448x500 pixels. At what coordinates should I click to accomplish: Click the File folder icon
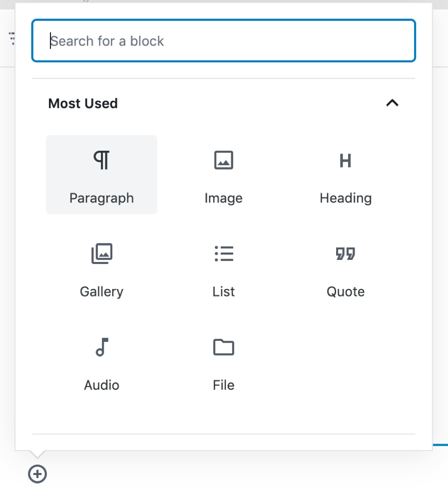pos(223,347)
